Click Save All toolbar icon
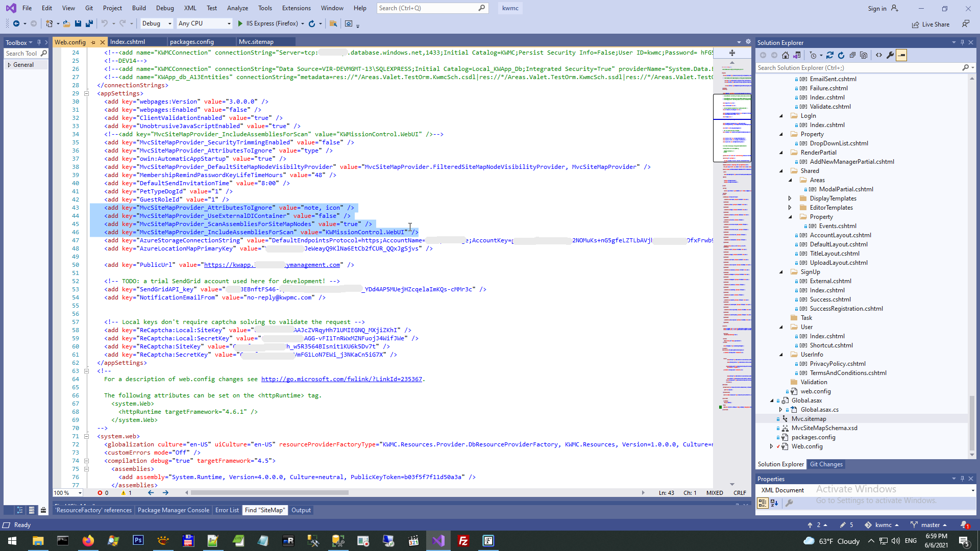Image resolution: width=980 pixels, height=551 pixels. (x=89, y=23)
